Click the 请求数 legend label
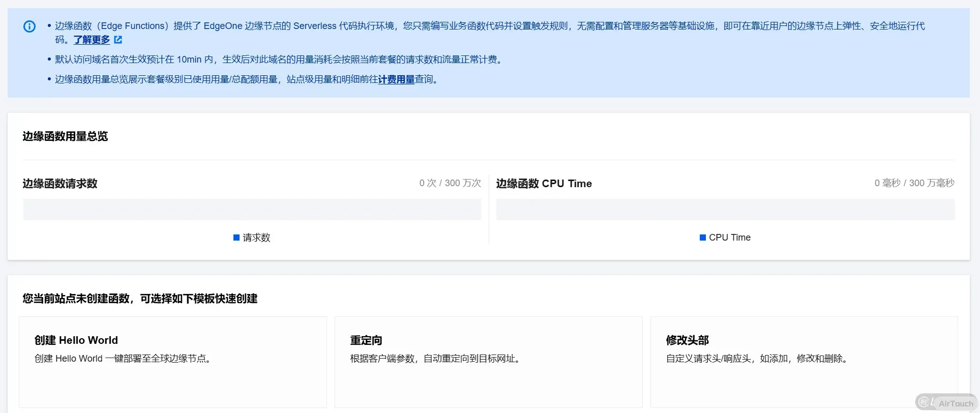The width and height of the screenshot is (980, 413). pyautogui.click(x=256, y=238)
